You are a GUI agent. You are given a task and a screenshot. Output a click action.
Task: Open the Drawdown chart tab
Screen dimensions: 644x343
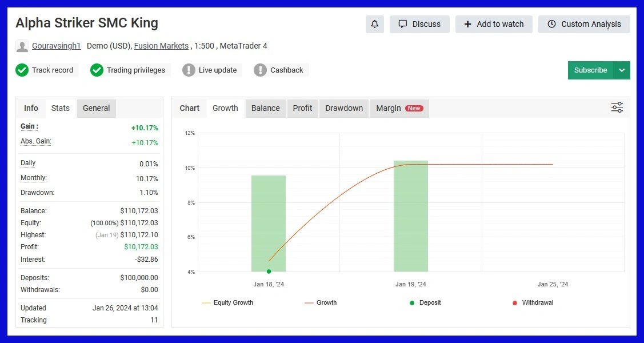[344, 108]
